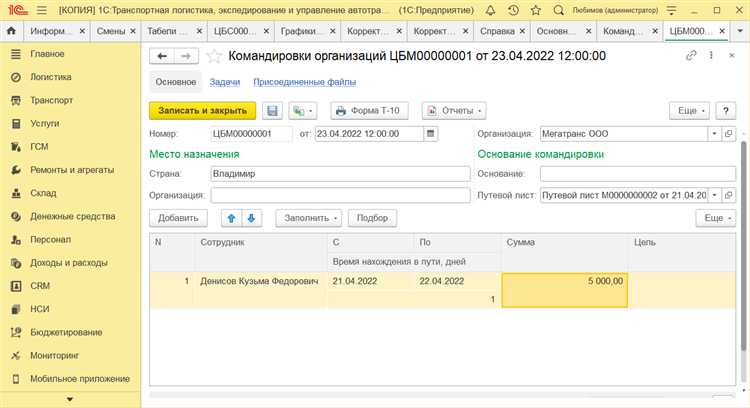Expand Путевой лист dropdown arrow
750x408 pixels.
click(x=714, y=195)
